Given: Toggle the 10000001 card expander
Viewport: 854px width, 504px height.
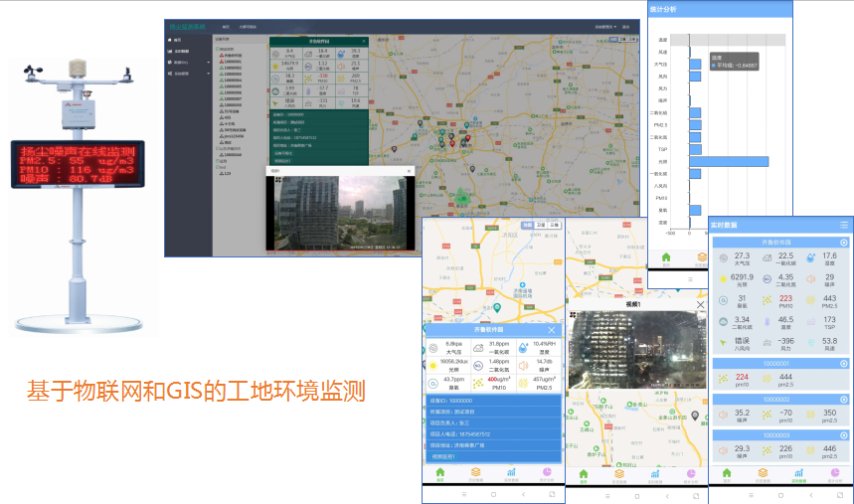Looking at the screenshot, I should (x=844, y=364).
